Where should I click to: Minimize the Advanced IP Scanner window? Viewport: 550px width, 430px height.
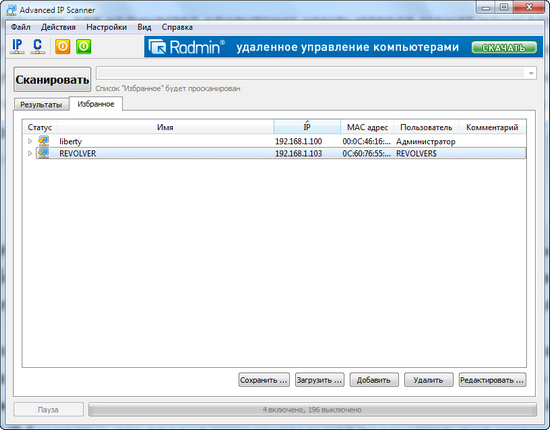485,7
